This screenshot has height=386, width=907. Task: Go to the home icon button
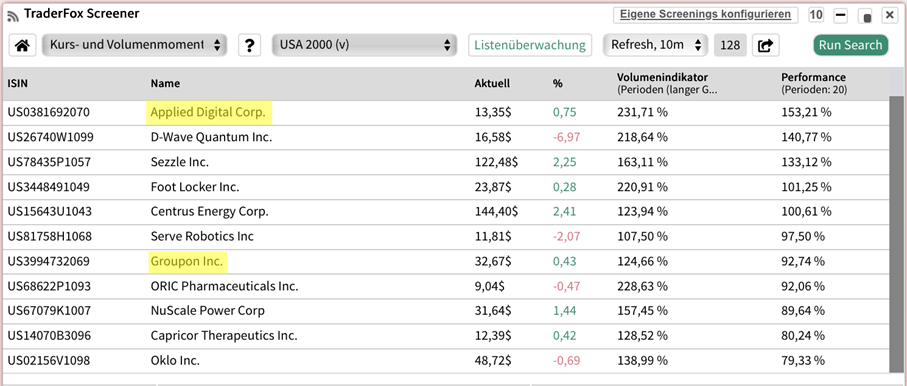tap(23, 45)
